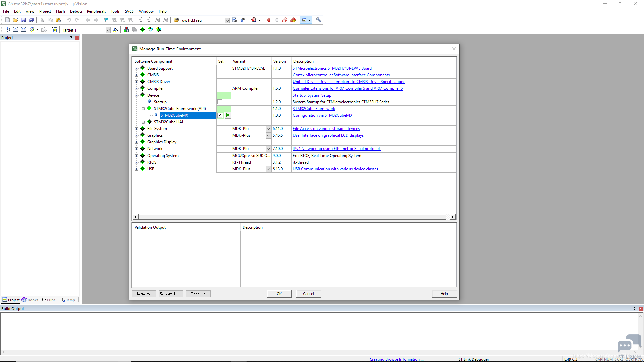
Task: Expand the CMSIS Driver tree node
Action: click(137, 82)
